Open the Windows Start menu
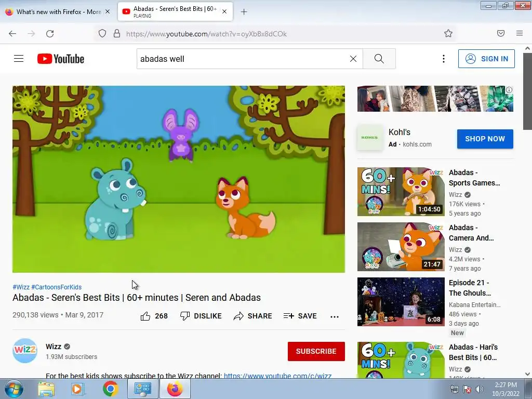Screen dimensions: 532x399 tap(14, 389)
